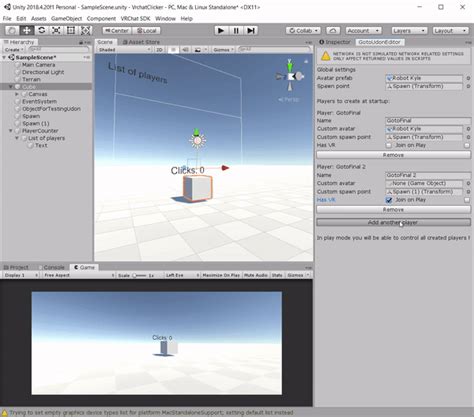The height and width of the screenshot is (417, 474).
Task: Expand the Canvas tree item
Action: (17, 94)
